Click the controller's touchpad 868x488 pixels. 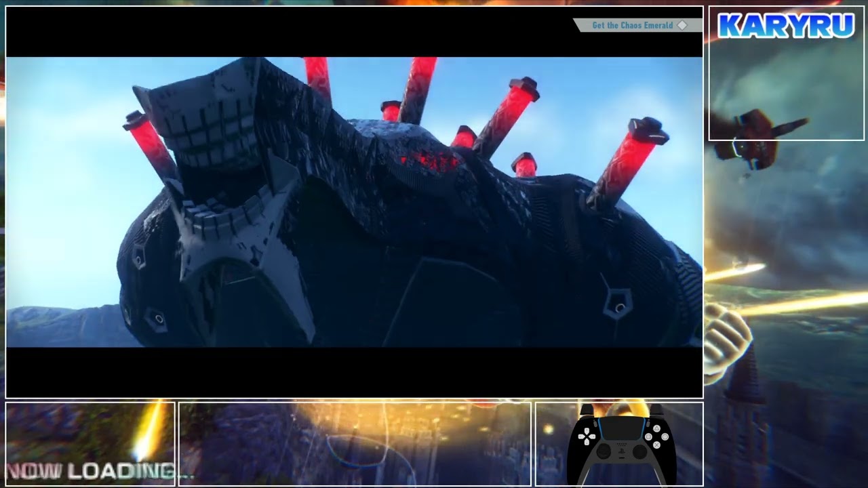[x=622, y=428]
